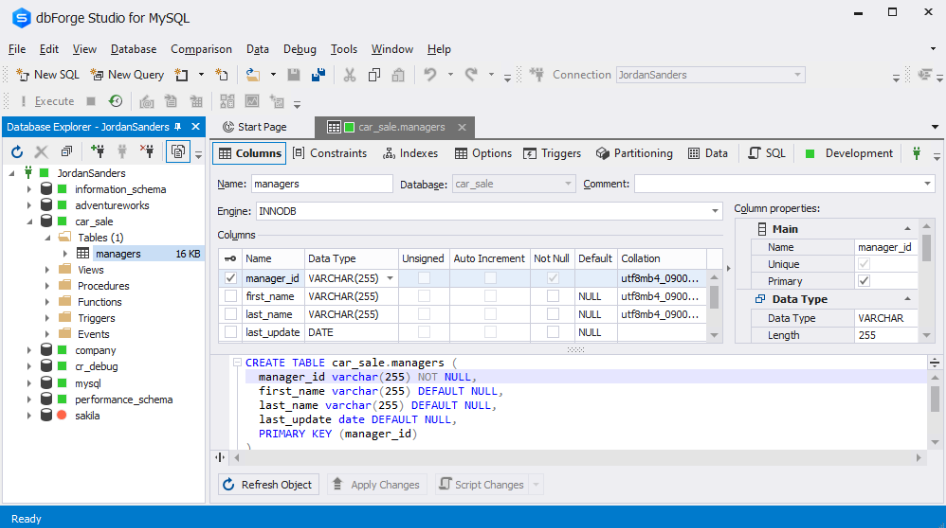Click the Save All icon
Viewport: 946px width, 528px height.
coord(318,75)
